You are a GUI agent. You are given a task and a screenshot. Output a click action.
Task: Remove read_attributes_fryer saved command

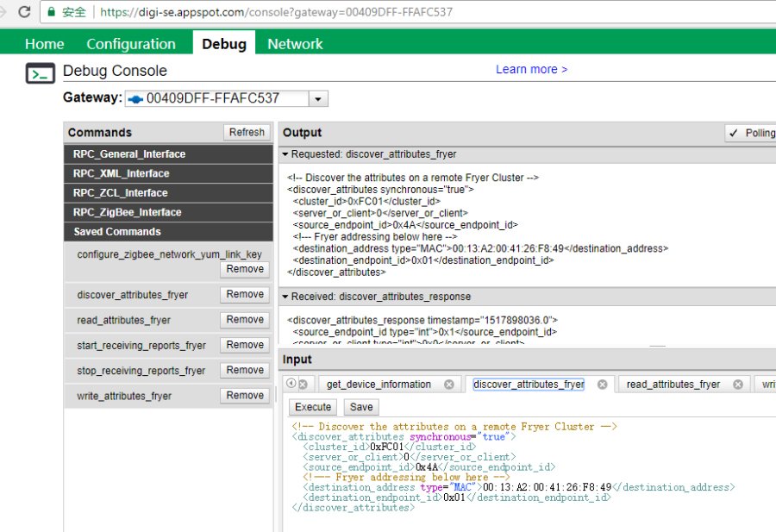point(245,320)
